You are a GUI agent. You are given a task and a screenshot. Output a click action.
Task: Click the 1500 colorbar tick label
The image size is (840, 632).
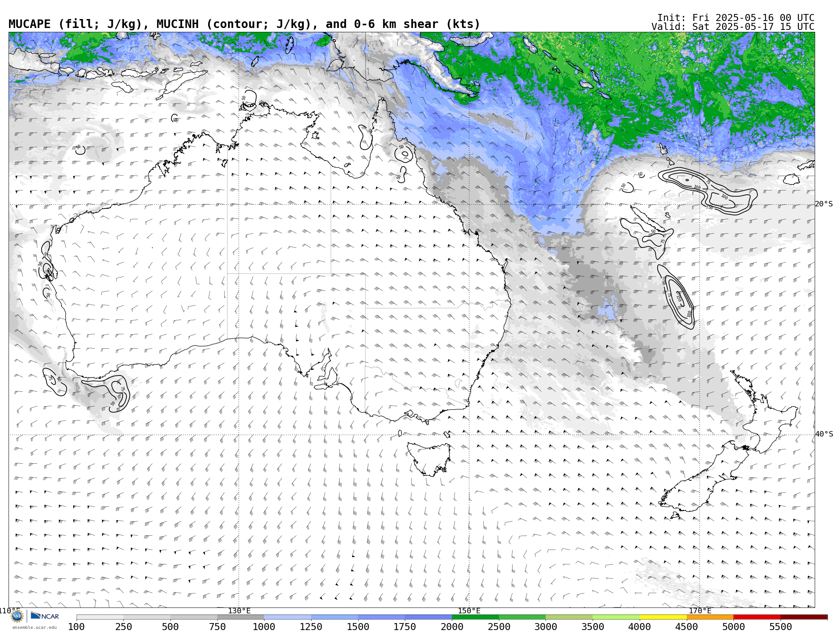[x=358, y=627]
